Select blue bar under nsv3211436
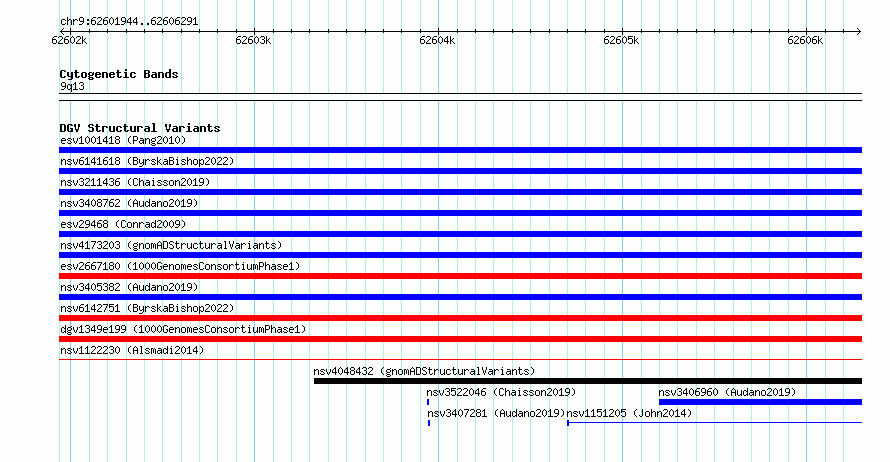Screen dimensions: 890x462 [x=460, y=192]
